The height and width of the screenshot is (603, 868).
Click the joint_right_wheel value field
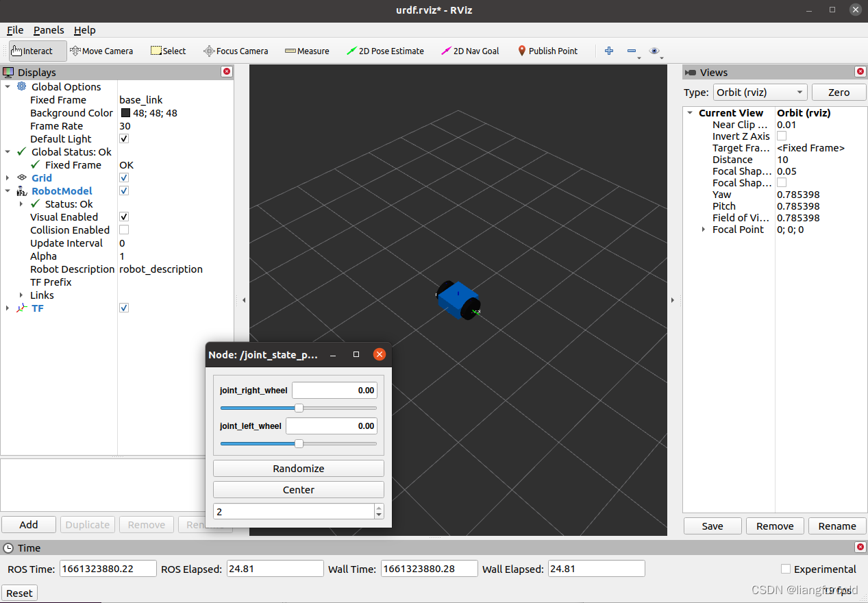click(x=334, y=390)
